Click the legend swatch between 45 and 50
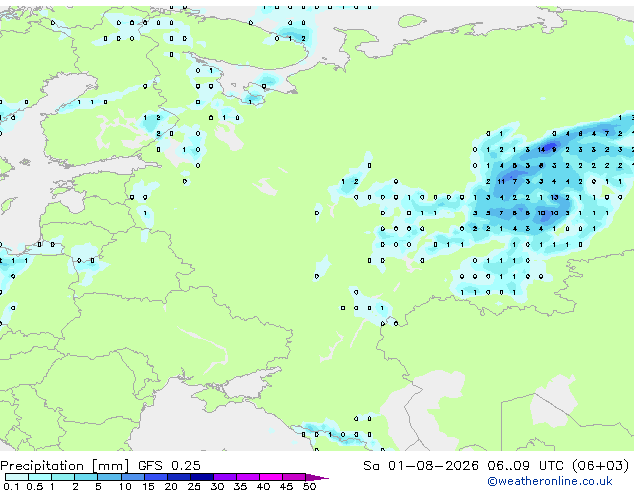Viewport: 634px width, 490px height. point(294,477)
